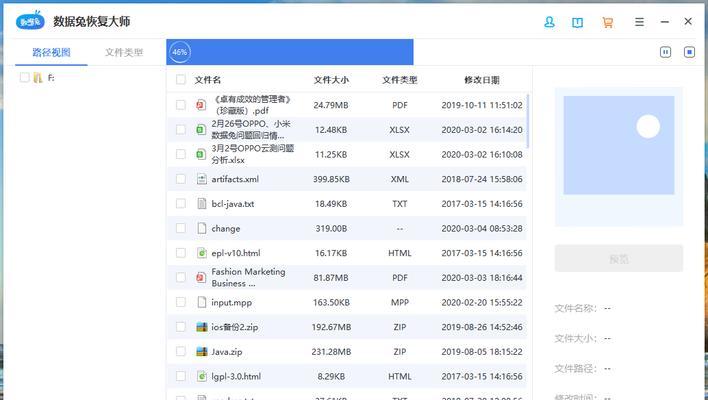Click the ios备份2.zip archive icon

pos(202,327)
